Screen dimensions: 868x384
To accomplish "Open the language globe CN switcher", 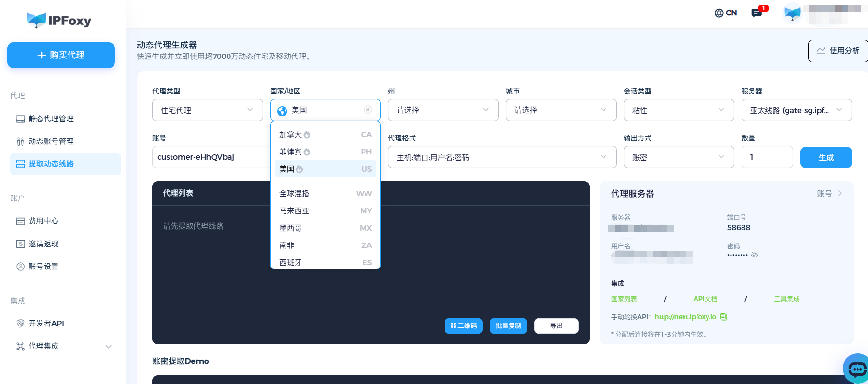I will [725, 13].
